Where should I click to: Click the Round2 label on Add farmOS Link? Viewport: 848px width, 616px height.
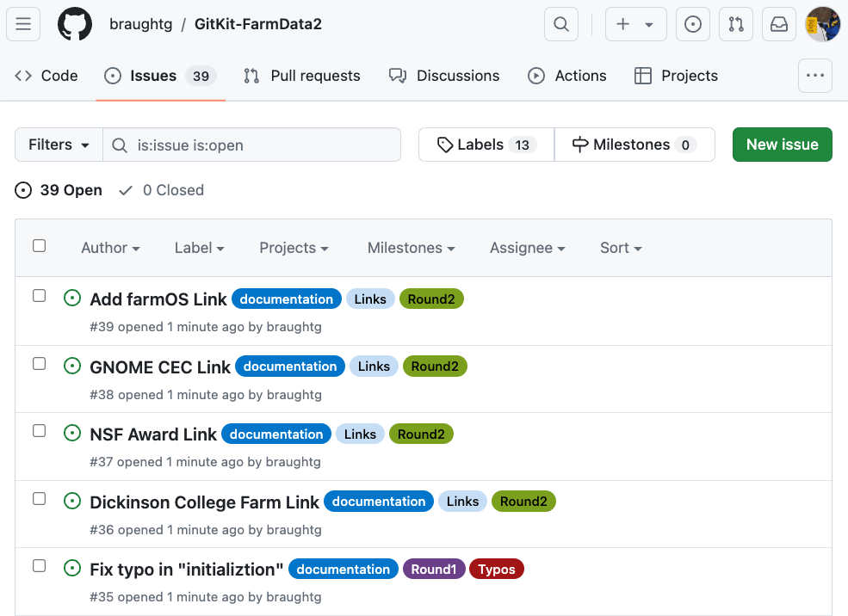click(431, 299)
